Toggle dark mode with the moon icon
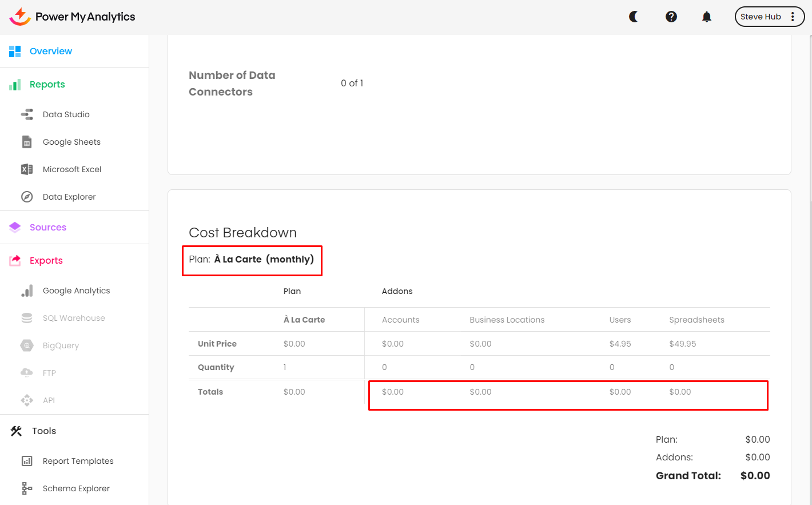 point(634,17)
